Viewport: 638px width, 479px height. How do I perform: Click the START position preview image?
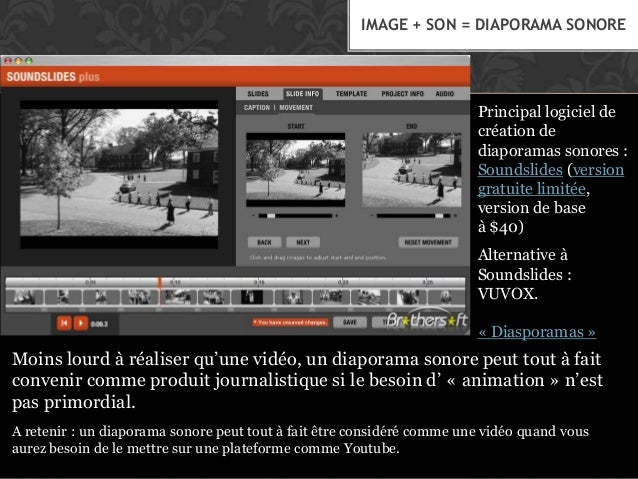coord(295,170)
